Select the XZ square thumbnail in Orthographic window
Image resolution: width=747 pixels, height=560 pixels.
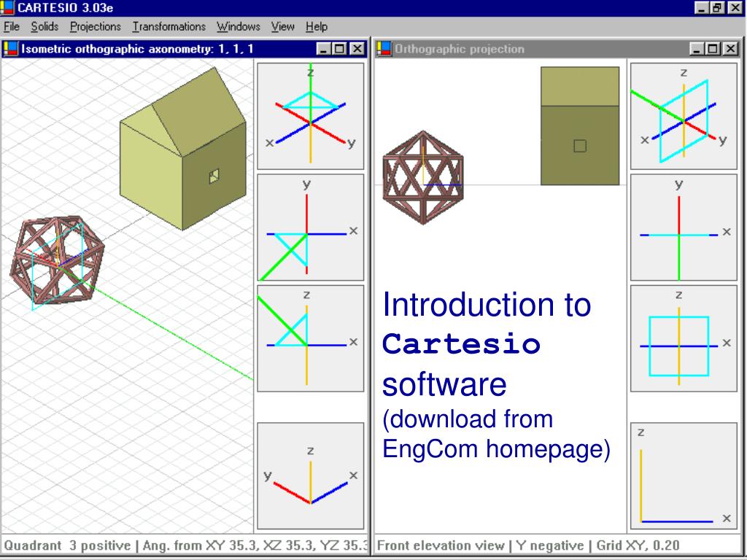pos(684,338)
